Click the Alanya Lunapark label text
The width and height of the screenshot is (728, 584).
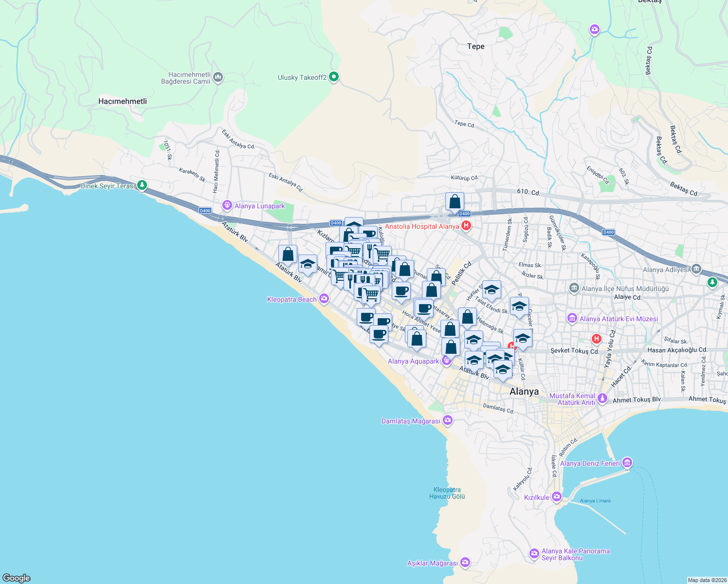tap(260, 206)
